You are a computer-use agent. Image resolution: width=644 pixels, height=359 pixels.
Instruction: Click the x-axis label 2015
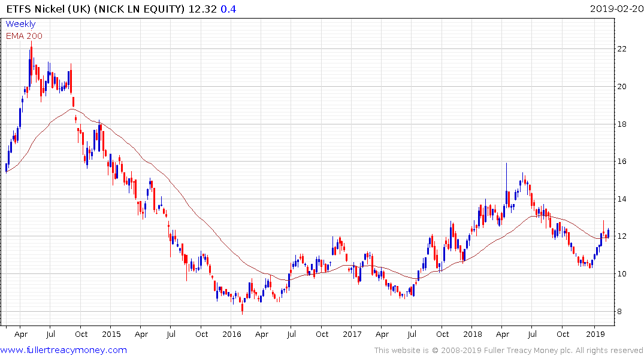pyautogui.click(x=111, y=334)
